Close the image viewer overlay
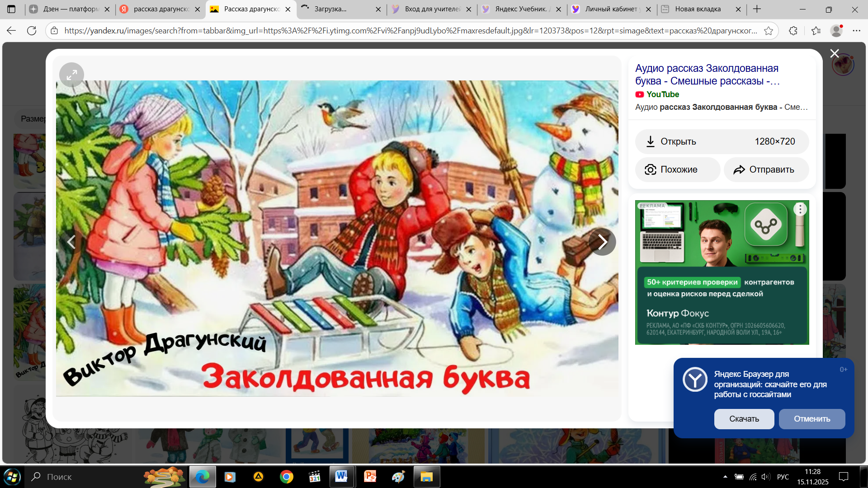 834,53
